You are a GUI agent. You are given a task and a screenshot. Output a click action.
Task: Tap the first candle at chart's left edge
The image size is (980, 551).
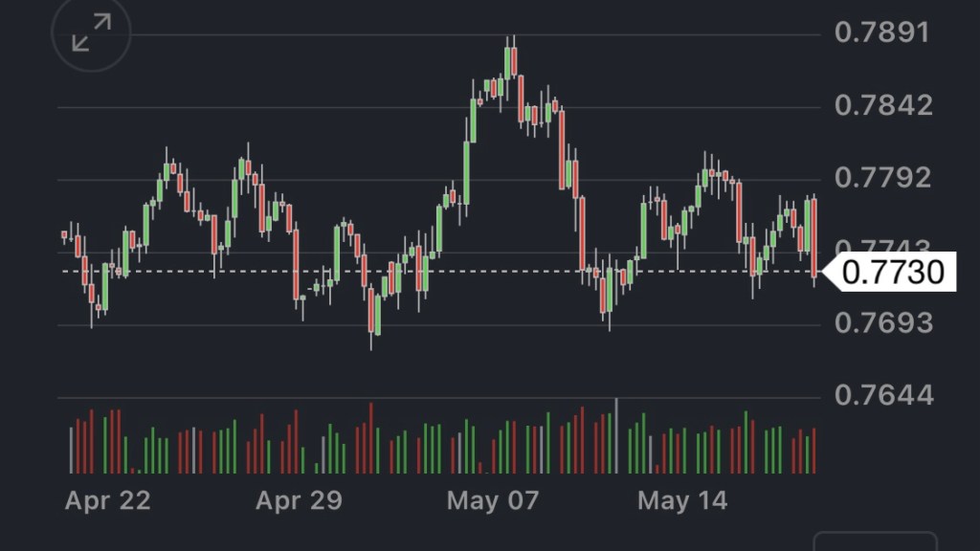point(65,235)
